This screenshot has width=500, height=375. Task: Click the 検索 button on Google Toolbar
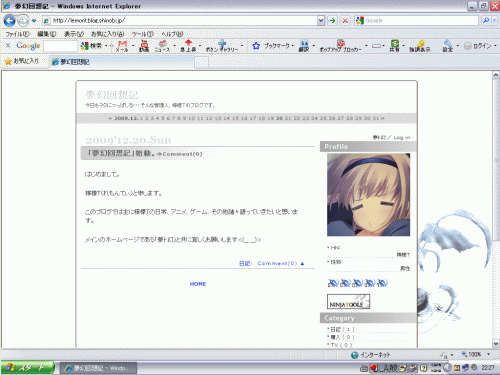point(92,46)
